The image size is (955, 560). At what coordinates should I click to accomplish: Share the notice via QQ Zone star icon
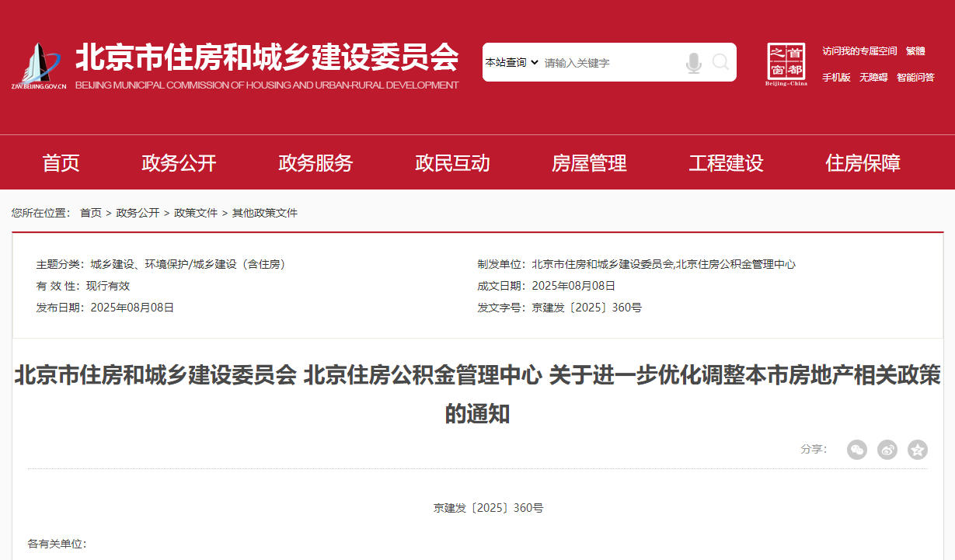click(x=918, y=450)
